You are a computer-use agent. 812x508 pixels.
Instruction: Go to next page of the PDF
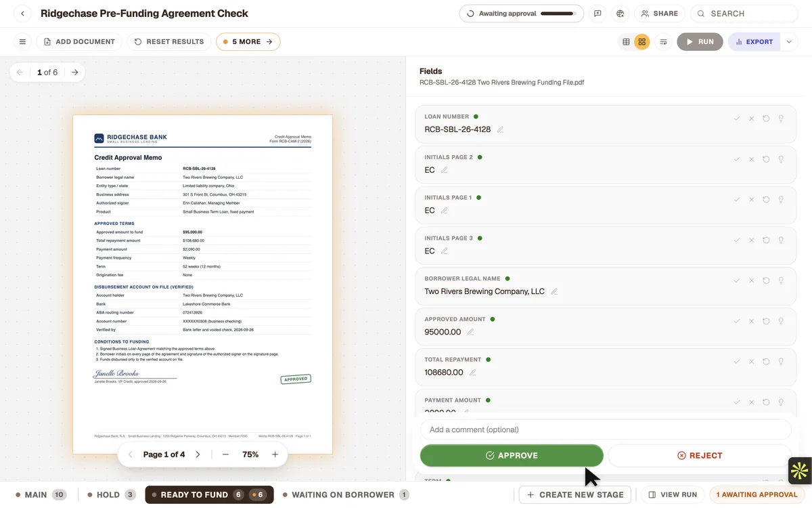click(198, 454)
